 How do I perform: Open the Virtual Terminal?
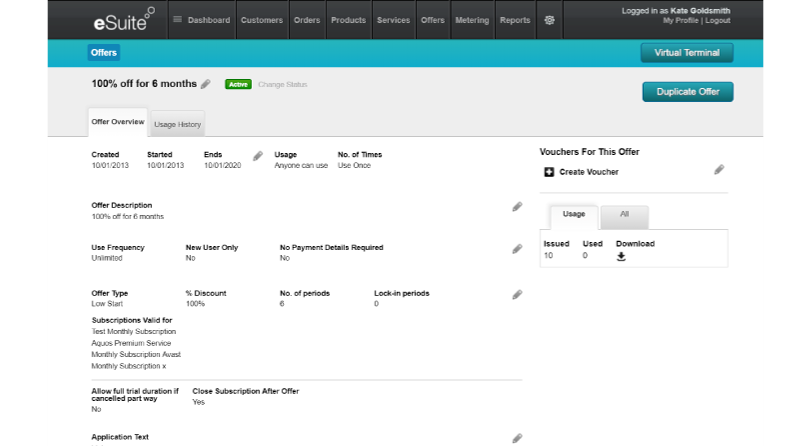pos(687,52)
